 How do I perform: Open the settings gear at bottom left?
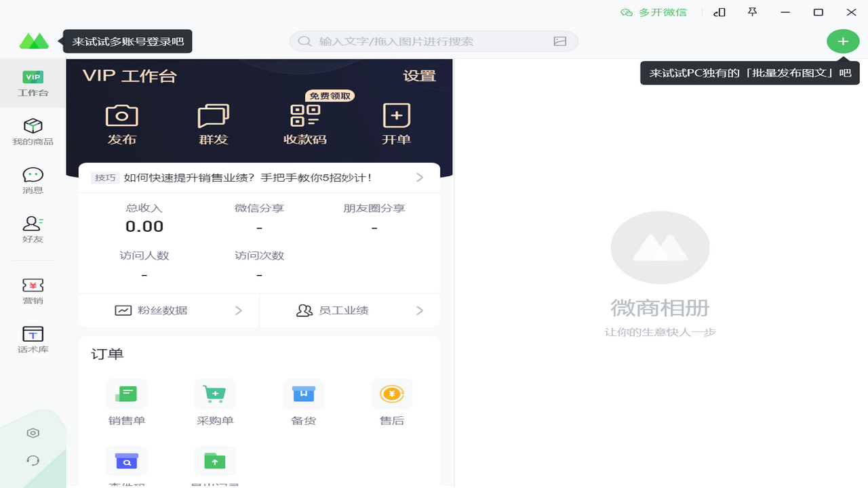pyautogui.click(x=32, y=432)
